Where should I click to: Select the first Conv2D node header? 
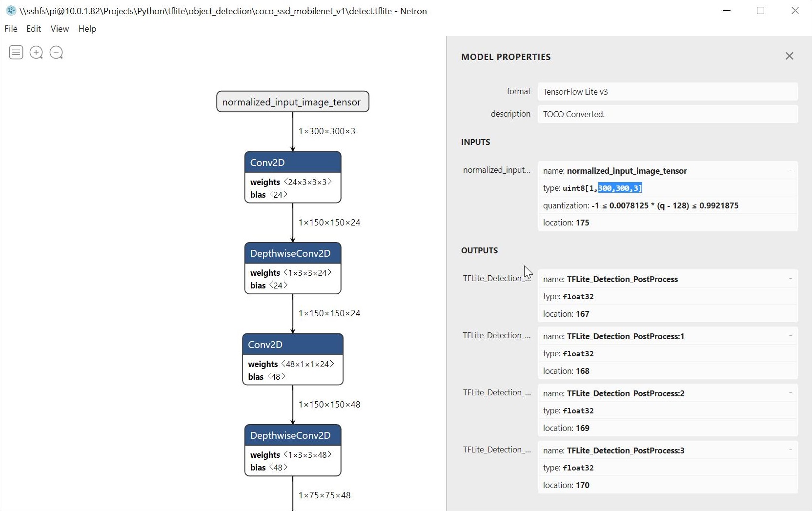(x=292, y=163)
